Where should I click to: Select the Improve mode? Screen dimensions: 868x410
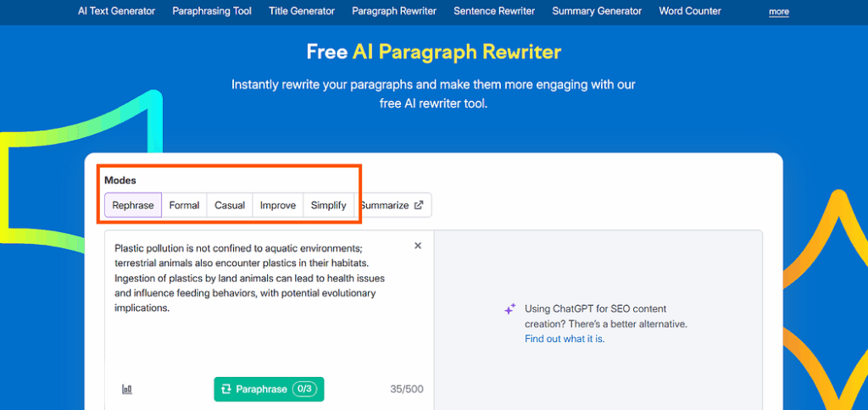pos(278,205)
